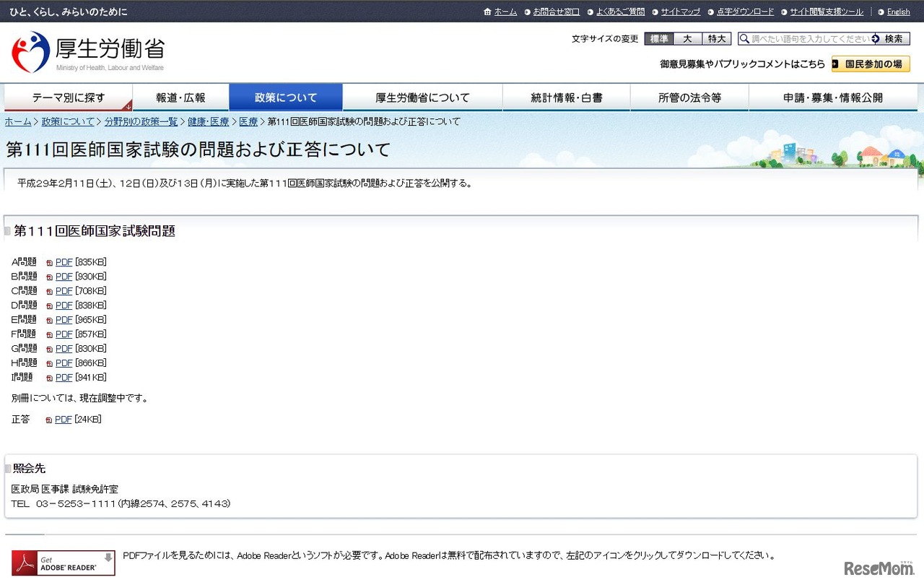Click the PDF icon beside E問題
Viewport: 924px width, 585px height.
tap(49, 320)
